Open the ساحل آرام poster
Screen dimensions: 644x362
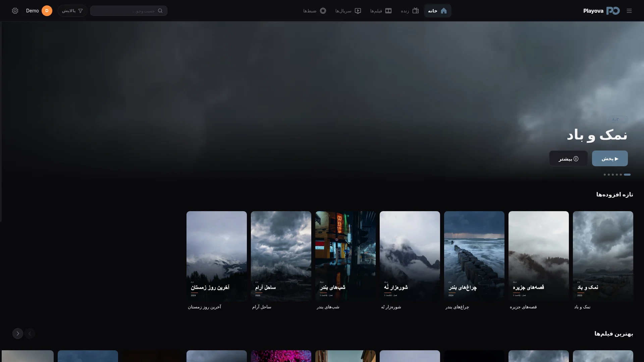pyautogui.click(x=281, y=256)
